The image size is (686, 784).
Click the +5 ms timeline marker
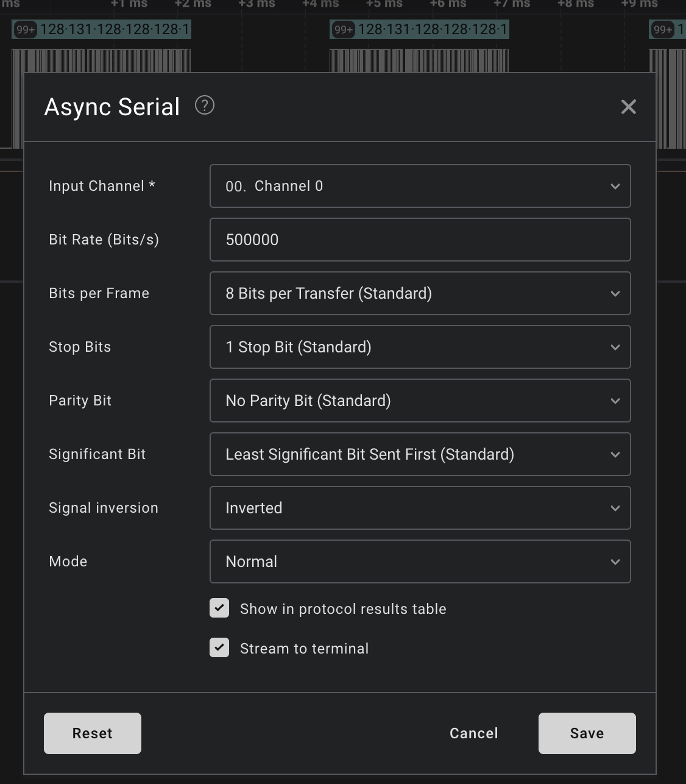[384, 4]
